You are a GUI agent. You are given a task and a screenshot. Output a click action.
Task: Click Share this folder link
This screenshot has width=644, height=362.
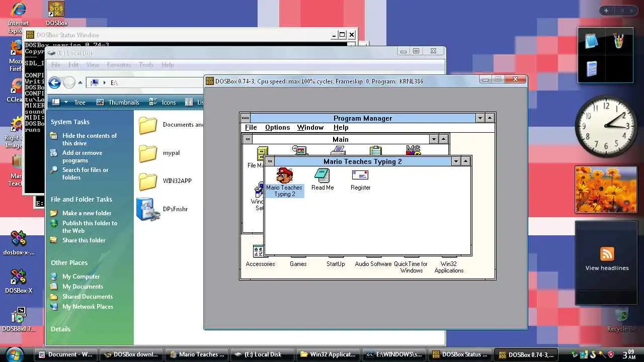(84, 240)
